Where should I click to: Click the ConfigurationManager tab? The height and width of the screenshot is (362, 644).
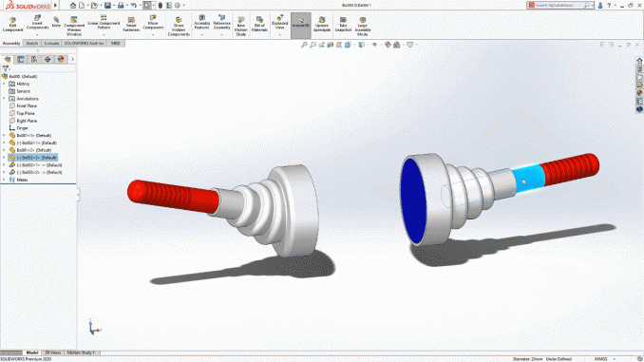(x=34, y=60)
